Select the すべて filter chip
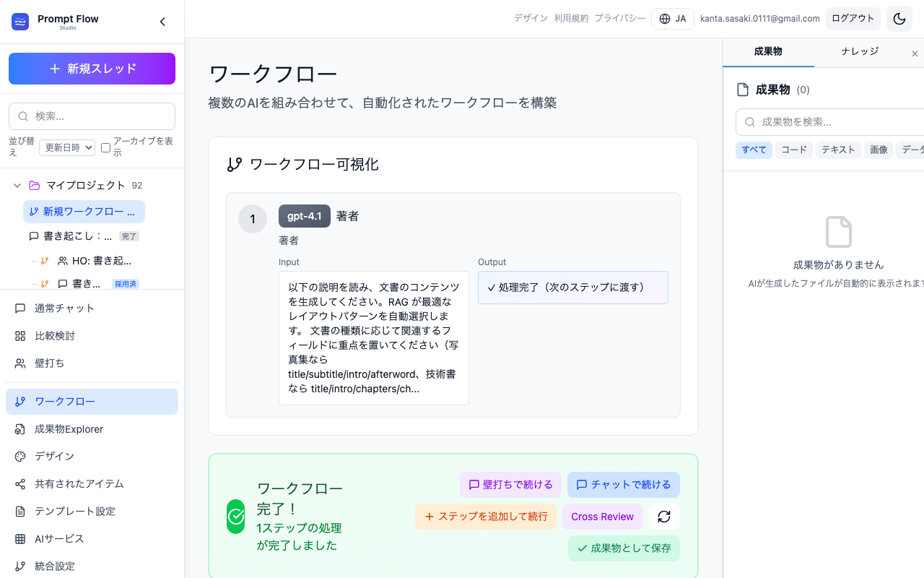 click(754, 150)
